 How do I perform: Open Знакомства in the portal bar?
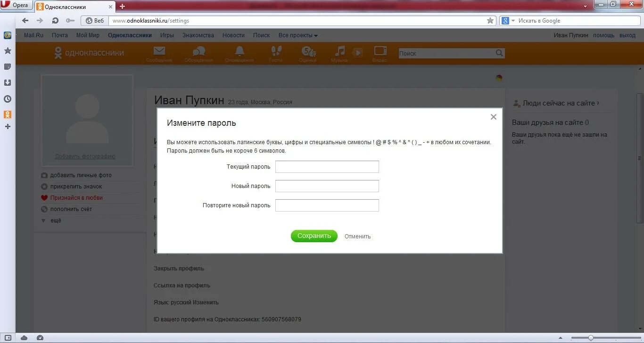198,35
